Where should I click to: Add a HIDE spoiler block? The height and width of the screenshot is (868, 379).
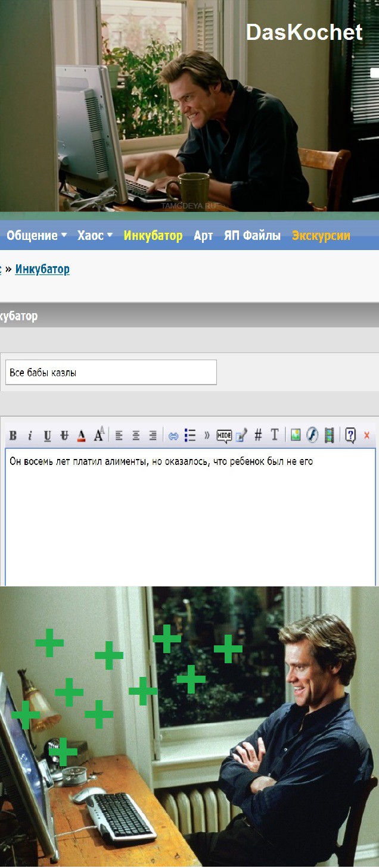pyautogui.click(x=224, y=435)
